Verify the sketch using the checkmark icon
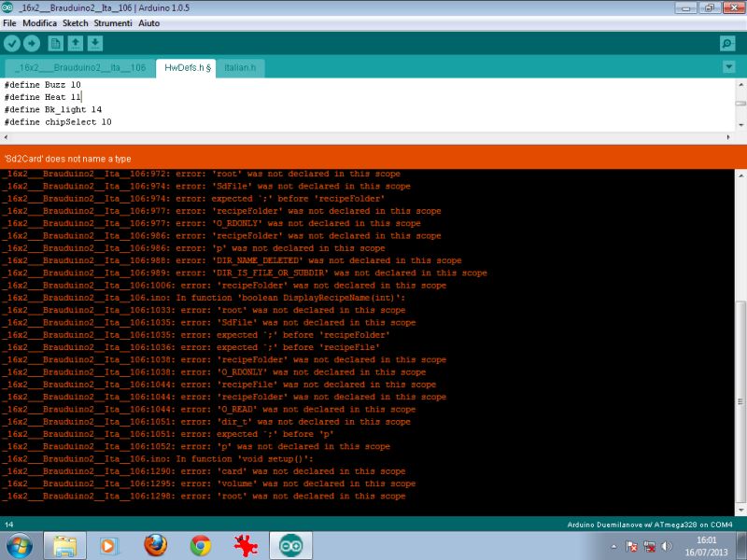 11,43
